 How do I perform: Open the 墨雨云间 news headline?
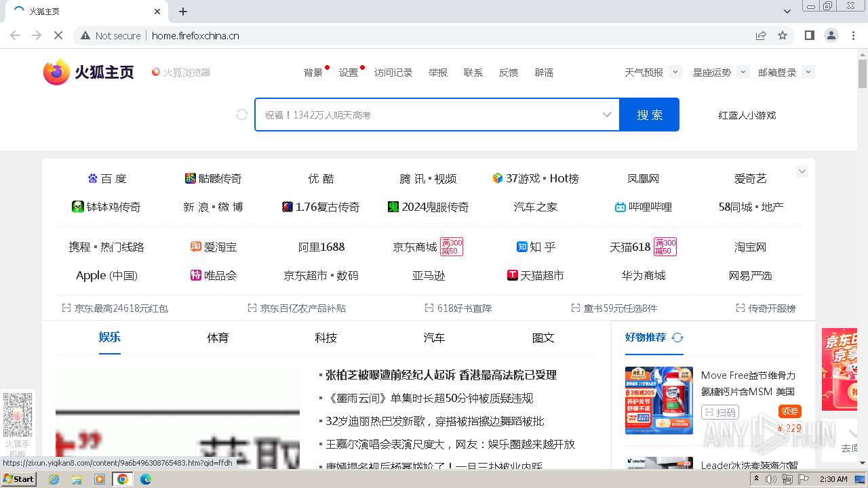coord(429,398)
